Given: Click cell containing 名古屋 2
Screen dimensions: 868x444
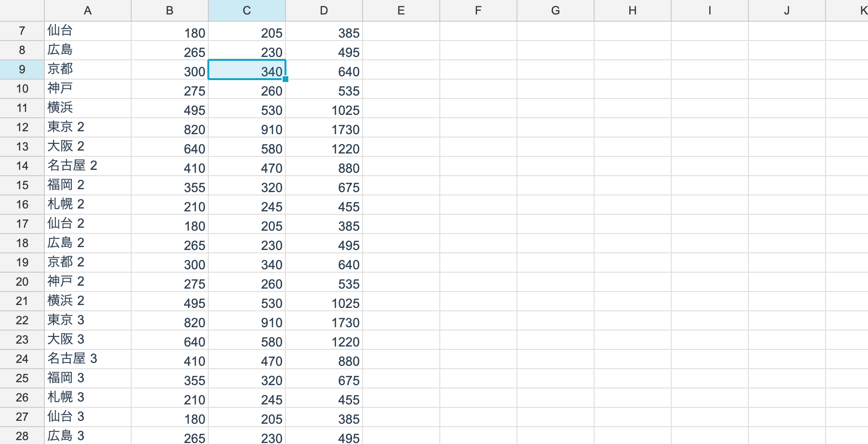Looking at the screenshot, I should tap(88, 166).
